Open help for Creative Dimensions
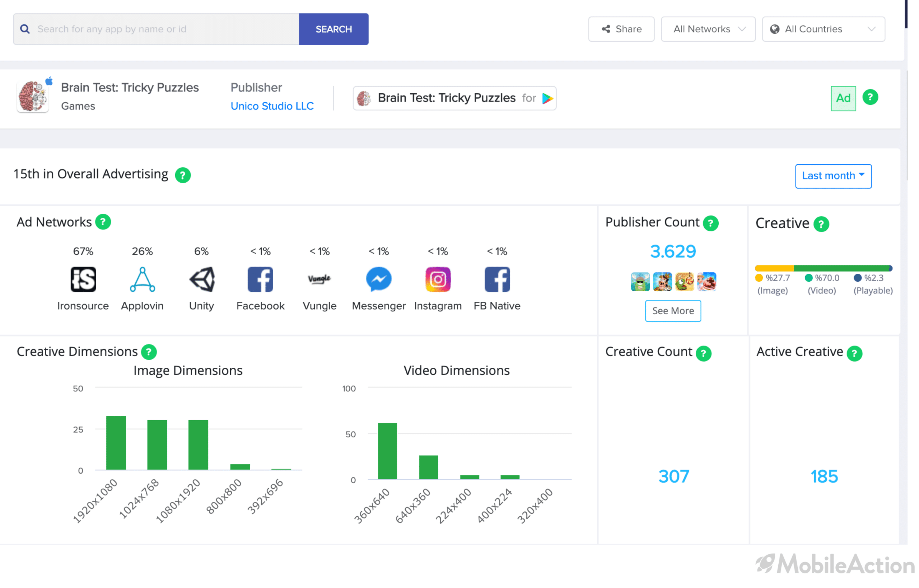This screenshot has width=919, height=588. [149, 352]
